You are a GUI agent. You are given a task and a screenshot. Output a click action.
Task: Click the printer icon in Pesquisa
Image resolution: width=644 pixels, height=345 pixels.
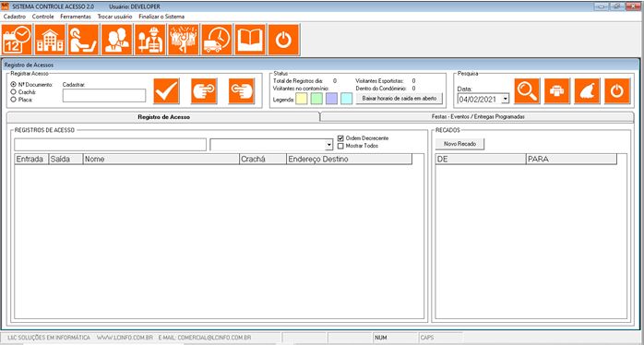click(557, 90)
